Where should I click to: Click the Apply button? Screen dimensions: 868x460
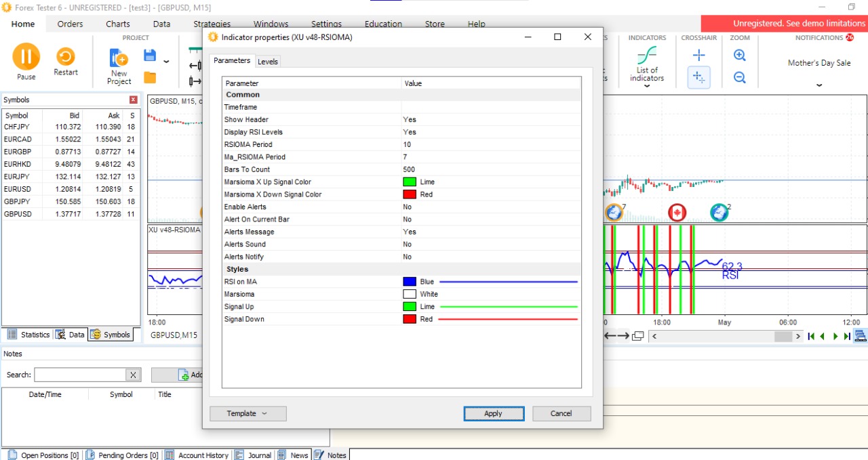point(493,413)
